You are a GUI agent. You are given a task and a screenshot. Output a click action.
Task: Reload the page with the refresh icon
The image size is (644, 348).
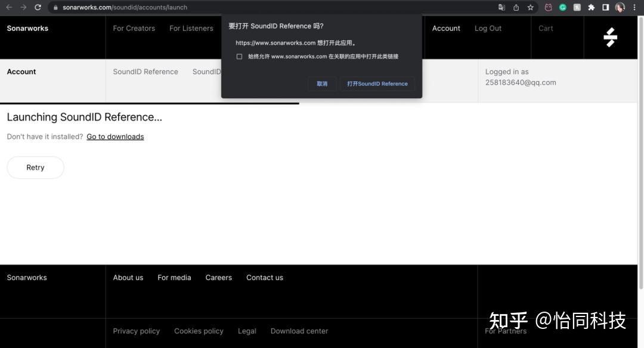(x=38, y=7)
